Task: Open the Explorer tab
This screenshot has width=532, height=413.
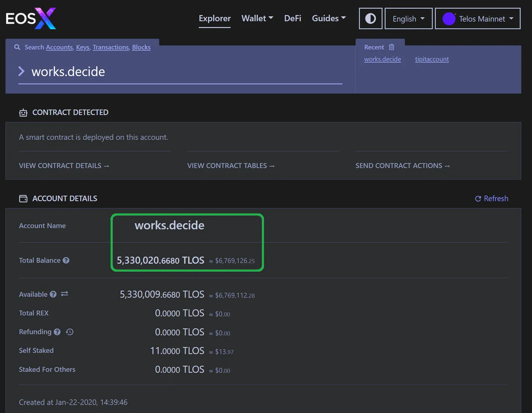Action: pos(214,18)
